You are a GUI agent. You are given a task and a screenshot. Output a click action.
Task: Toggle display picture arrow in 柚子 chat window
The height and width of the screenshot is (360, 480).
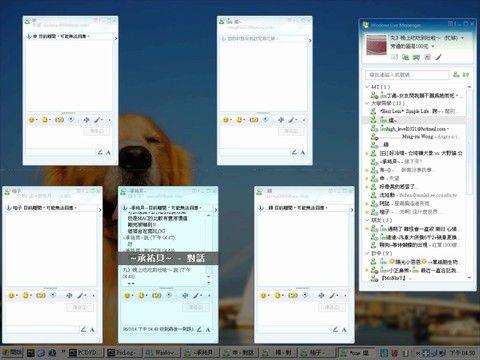tap(100, 210)
